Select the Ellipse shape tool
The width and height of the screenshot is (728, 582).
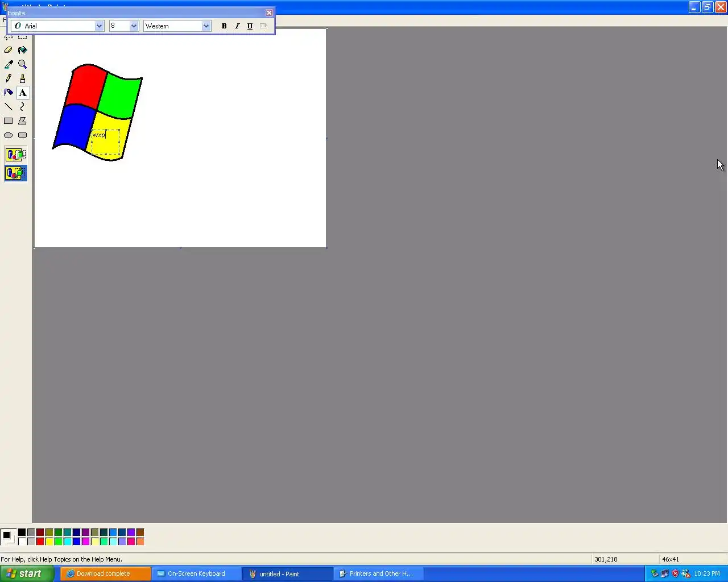coord(9,135)
